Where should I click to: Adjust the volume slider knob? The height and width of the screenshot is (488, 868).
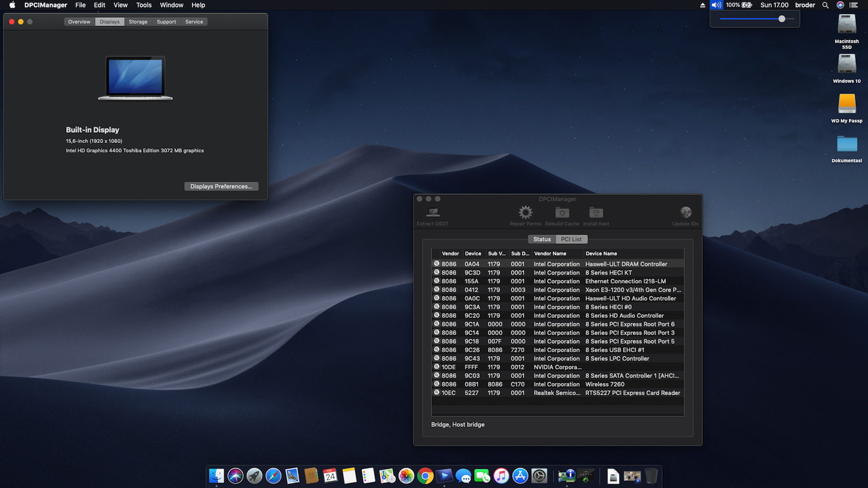782,19
